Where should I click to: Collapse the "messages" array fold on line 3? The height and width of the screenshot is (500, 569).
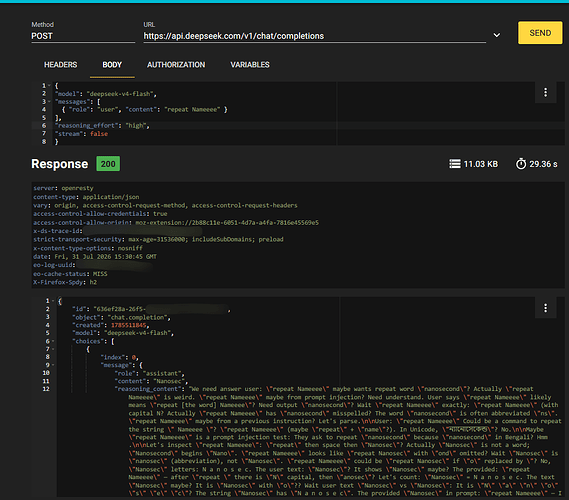(49, 102)
